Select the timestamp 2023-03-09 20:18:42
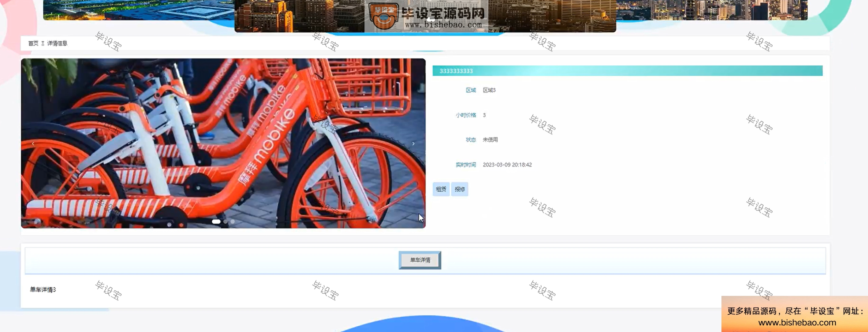Screen dimensions: 868x332 [x=507, y=165]
